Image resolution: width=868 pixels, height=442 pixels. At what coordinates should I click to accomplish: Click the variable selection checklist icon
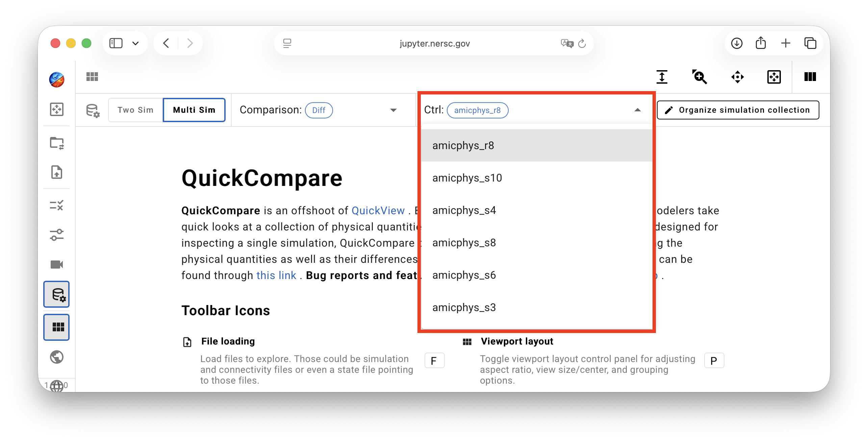pyautogui.click(x=56, y=205)
